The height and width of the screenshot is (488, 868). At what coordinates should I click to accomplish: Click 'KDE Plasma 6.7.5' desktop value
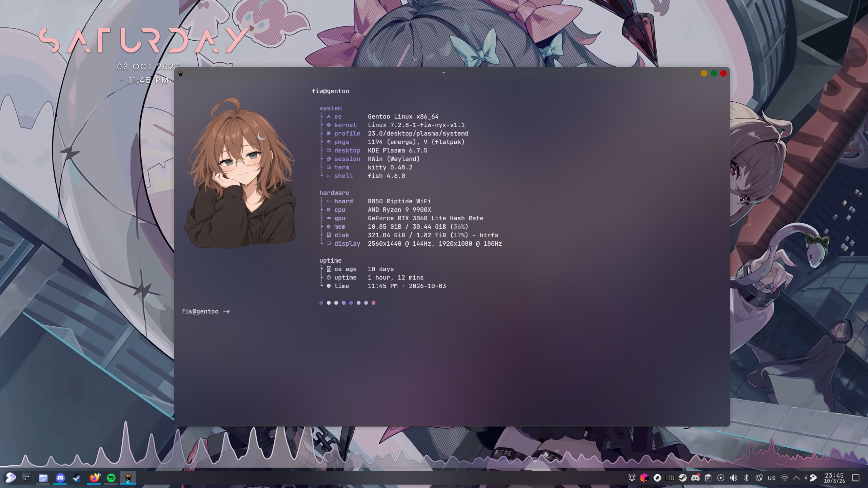[x=398, y=150]
